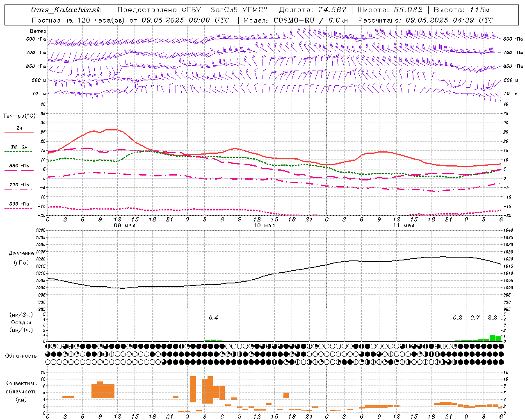Click the '09 мая' date label
525x420 pixels.
124,226
